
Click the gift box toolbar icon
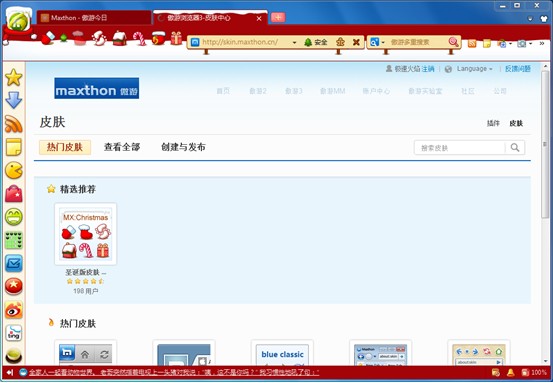coord(176,38)
